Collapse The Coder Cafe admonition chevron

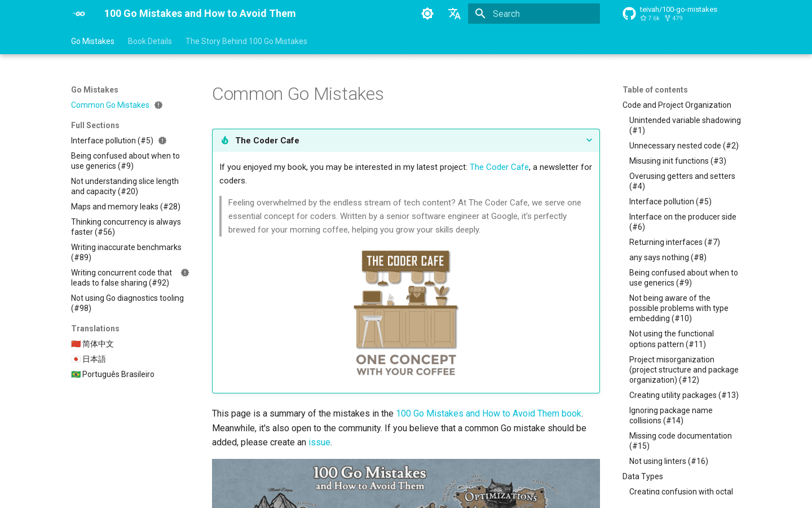589,140
